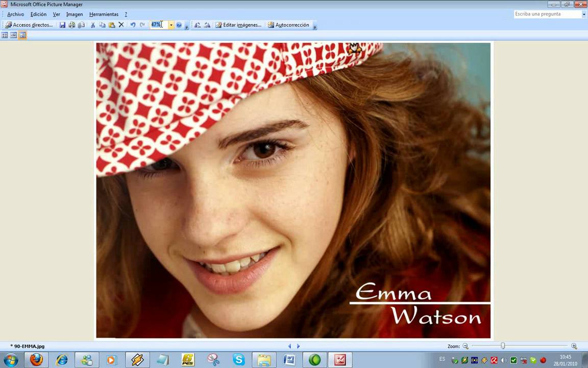Apply Autocorrección to the picture

(288, 25)
